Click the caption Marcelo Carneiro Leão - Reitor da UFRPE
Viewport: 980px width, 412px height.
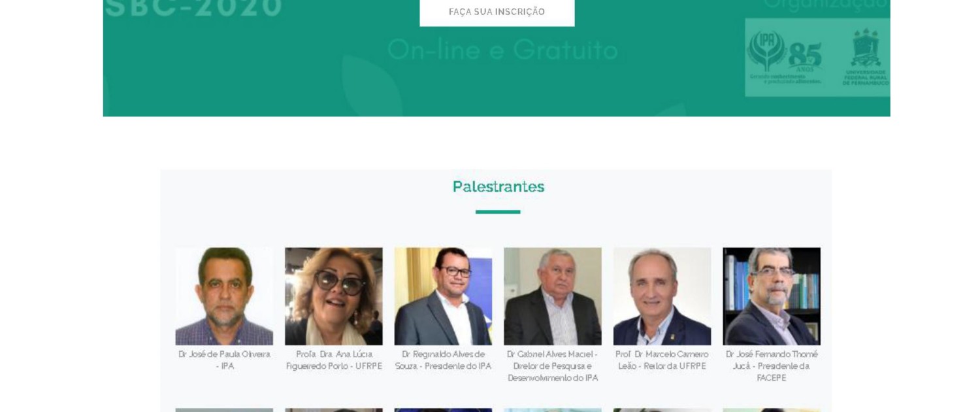662,360
